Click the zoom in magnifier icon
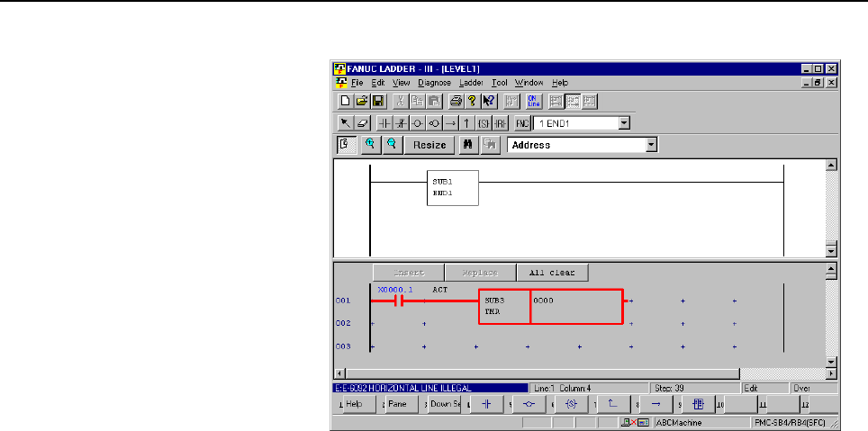The image size is (868, 431). (x=370, y=144)
